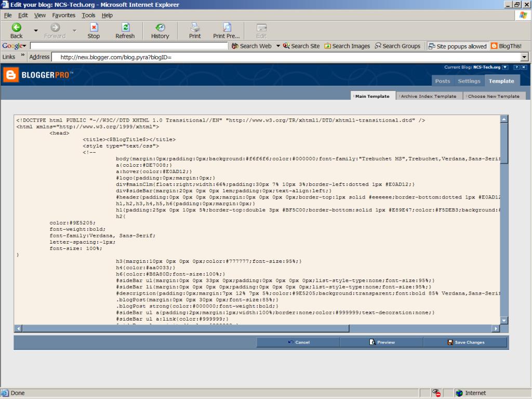Click the "Address" label in the address bar
This screenshot has width=532, height=399.
(x=39, y=57)
